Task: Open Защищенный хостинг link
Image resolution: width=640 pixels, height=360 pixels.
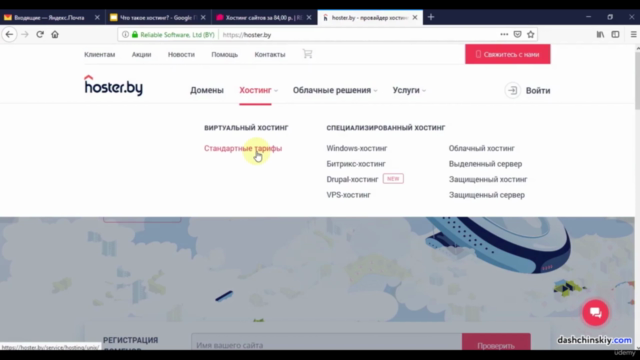Action: click(x=488, y=179)
